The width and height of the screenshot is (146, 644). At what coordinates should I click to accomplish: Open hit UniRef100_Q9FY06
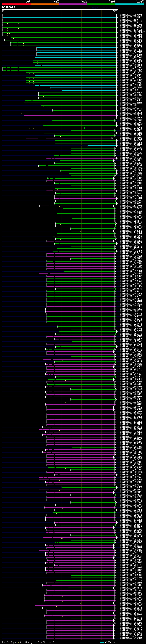(x=131, y=15)
